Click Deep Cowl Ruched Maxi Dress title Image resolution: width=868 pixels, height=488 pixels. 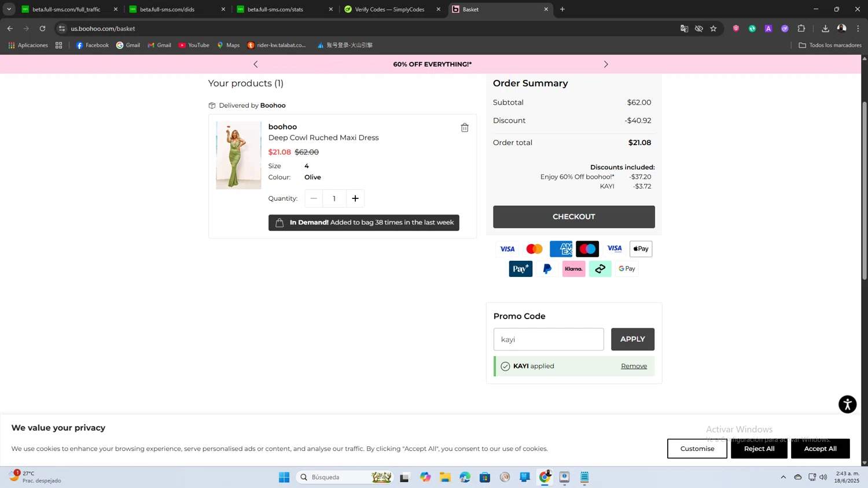(x=323, y=138)
